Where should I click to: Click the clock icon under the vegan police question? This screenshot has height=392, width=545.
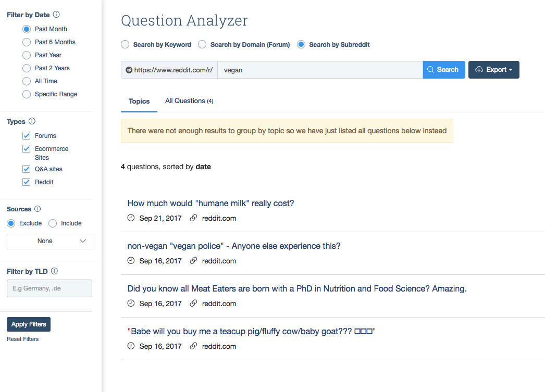click(x=131, y=261)
